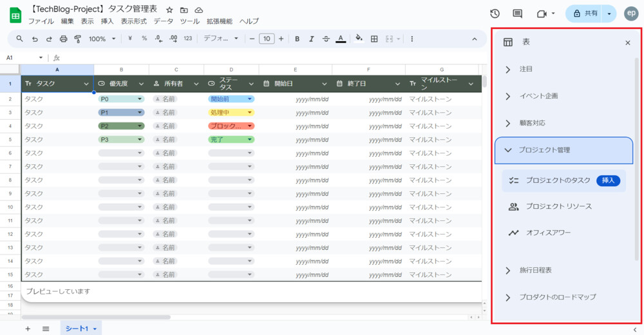644x335 pixels.
Task: Toggle bold formatting
Action: (x=297, y=39)
